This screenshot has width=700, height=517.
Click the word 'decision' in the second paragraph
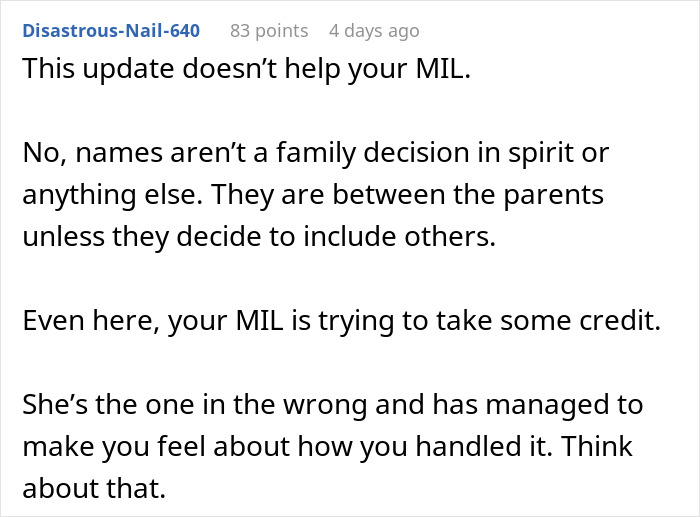[417, 153]
